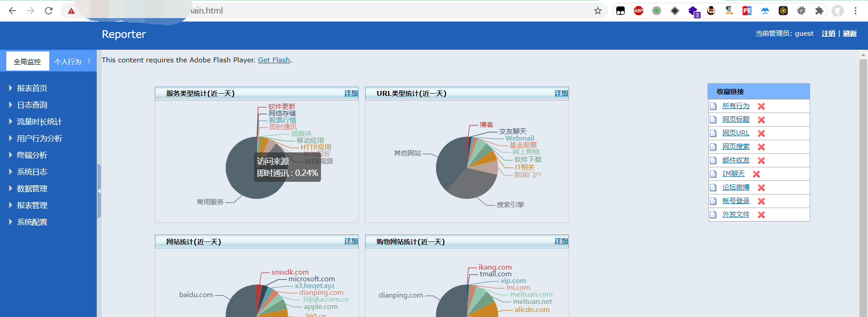Expand 用户行为分析 in the sidebar
This screenshot has width=868, height=317.
point(39,138)
